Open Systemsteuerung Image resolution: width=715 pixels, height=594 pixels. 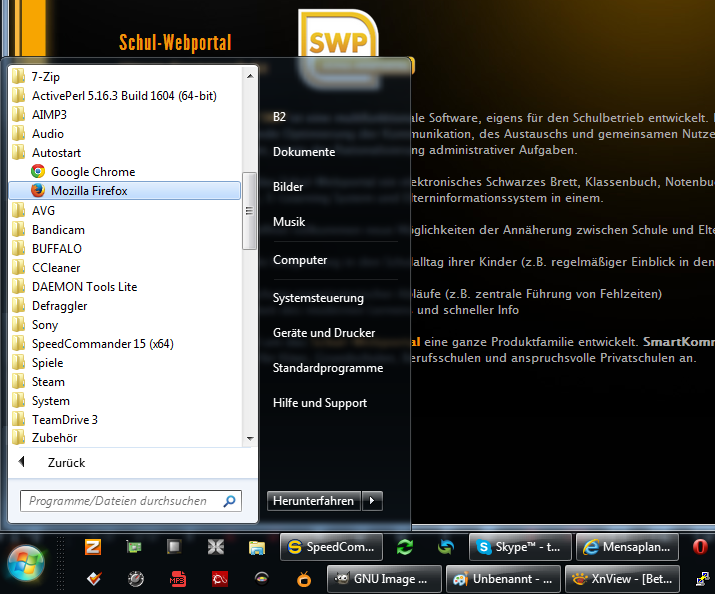point(318,298)
